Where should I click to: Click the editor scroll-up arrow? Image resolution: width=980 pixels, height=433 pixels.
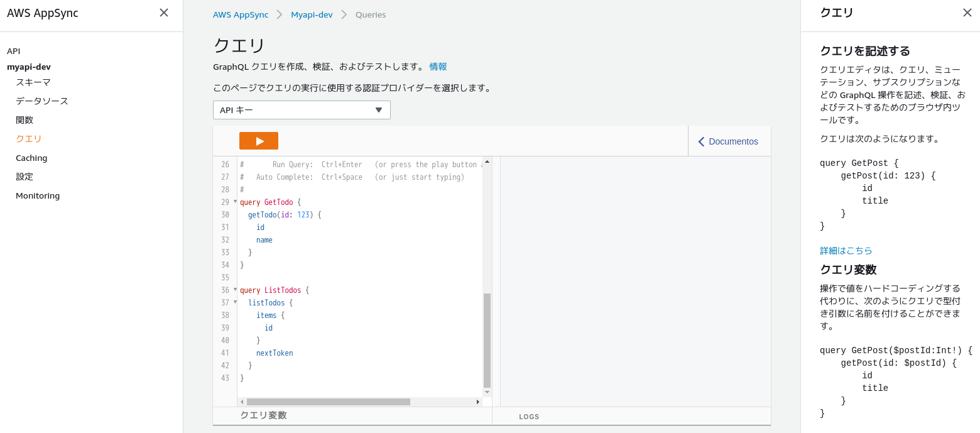click(487, 162)
